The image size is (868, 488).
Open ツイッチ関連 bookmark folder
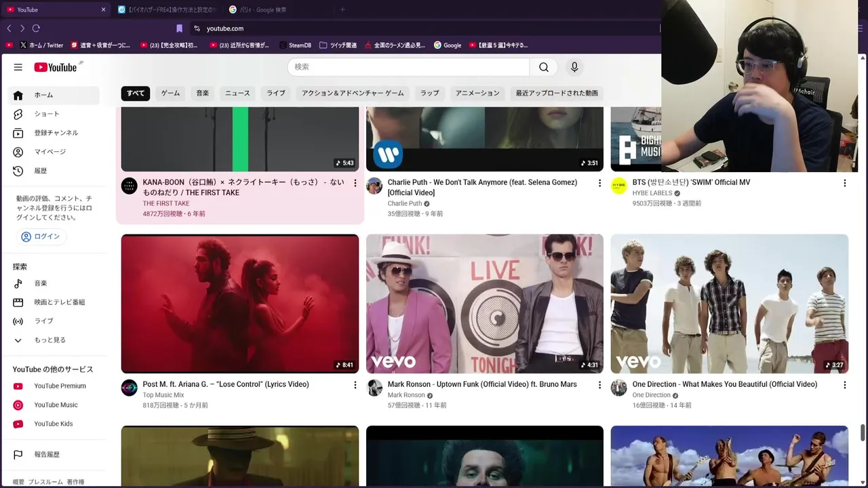(338, 45)
